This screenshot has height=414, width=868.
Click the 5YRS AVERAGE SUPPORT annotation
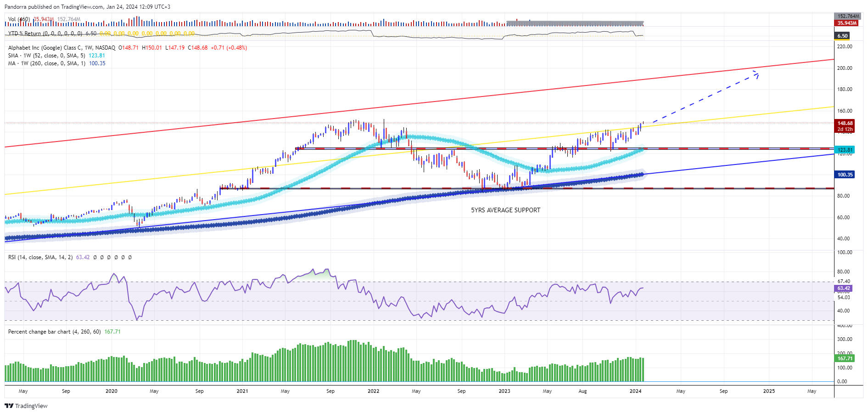505,210
